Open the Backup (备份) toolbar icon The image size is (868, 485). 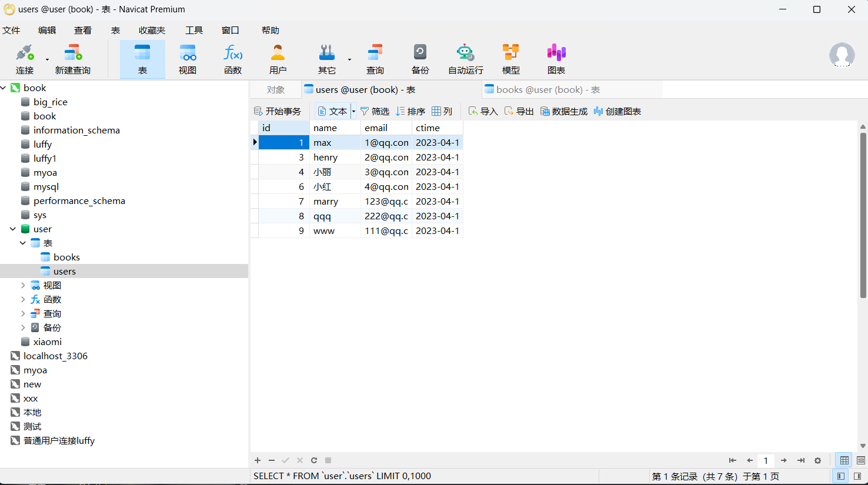(x=420, y=59)
